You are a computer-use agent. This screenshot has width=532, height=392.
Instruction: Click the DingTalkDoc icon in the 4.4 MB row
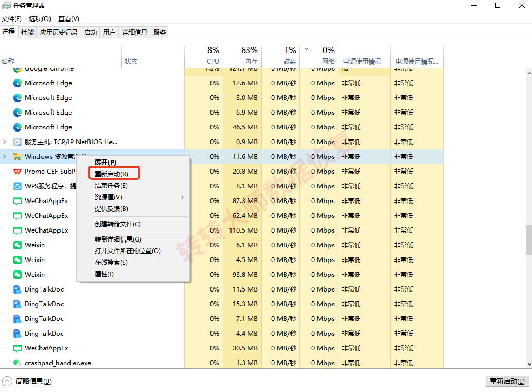(17, 334)
